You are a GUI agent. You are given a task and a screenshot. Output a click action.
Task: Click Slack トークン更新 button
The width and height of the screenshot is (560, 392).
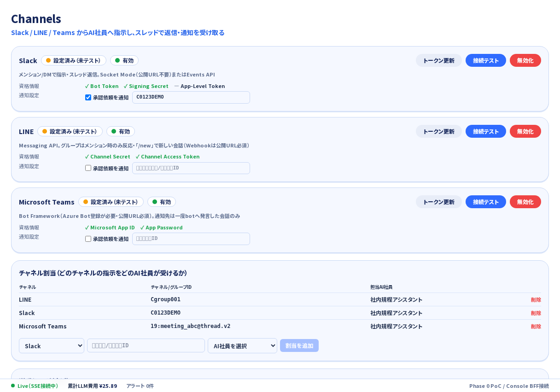[x=438, y=60]
